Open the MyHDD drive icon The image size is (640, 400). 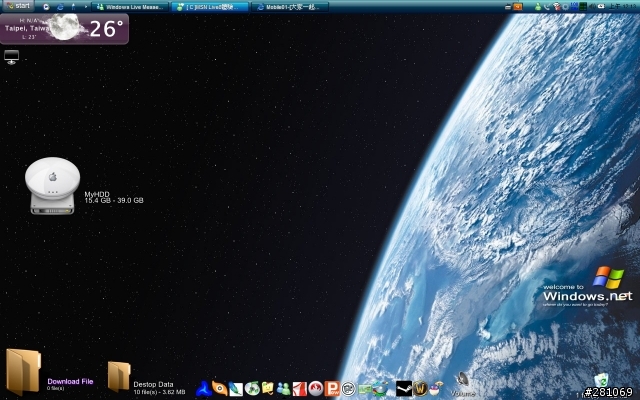[52, 186]
